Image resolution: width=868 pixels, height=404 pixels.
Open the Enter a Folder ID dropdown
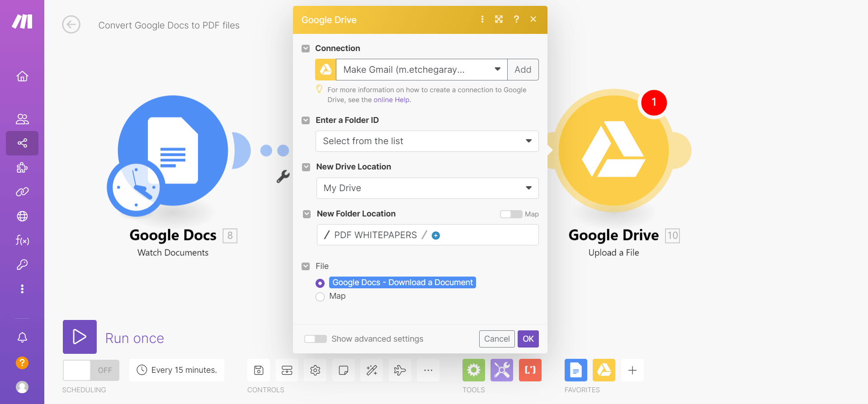pos(427,141)
